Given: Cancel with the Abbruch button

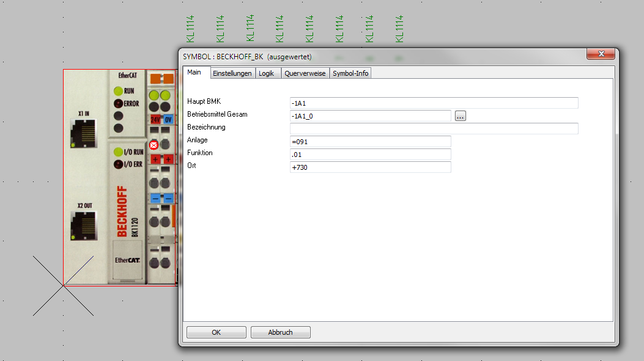Looking at the screenshot, I should (281, 332).
